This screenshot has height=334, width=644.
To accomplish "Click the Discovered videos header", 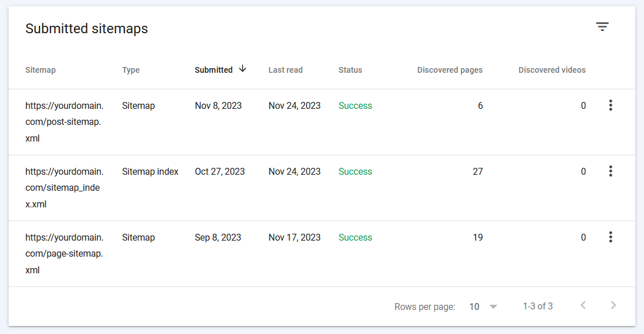I will (x=551, y=69).
